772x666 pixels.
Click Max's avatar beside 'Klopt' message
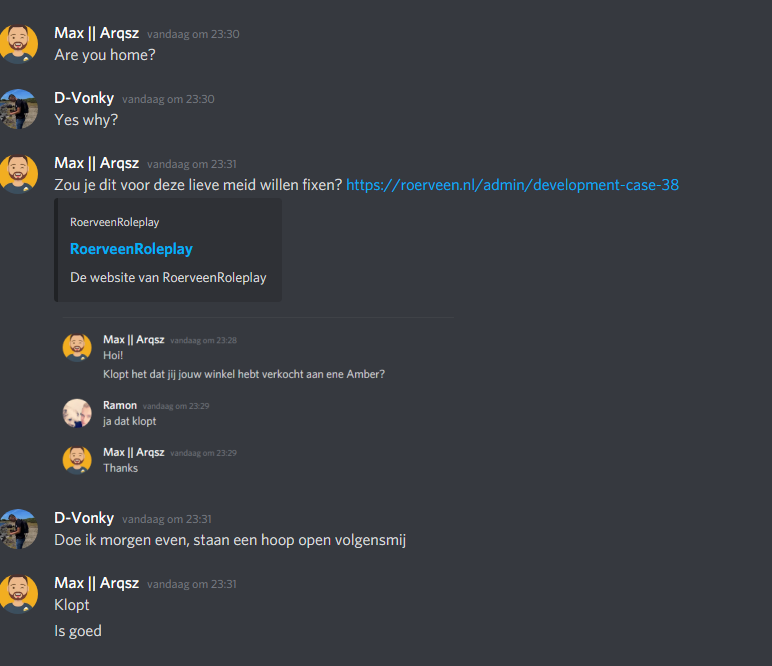(19, 594)
